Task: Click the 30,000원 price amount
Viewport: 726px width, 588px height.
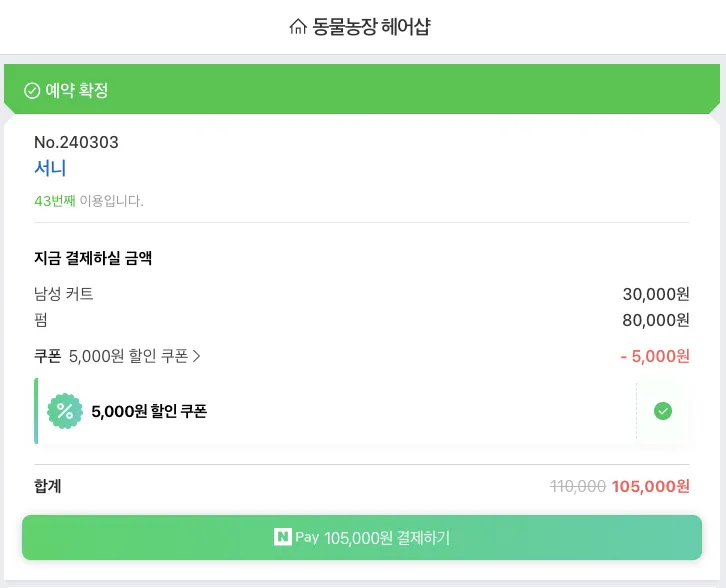Action: [x=656, y=294]
